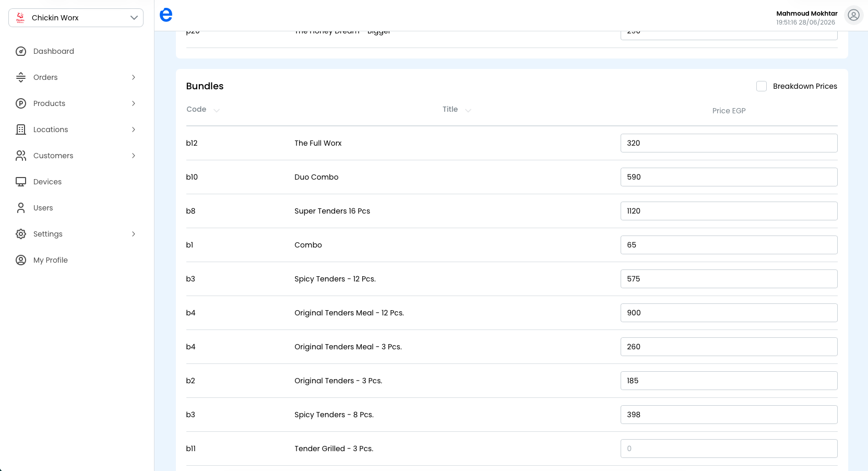Click the empty Tender Grilled price field
Screen dimensions: 868x471
coord(729,449)
